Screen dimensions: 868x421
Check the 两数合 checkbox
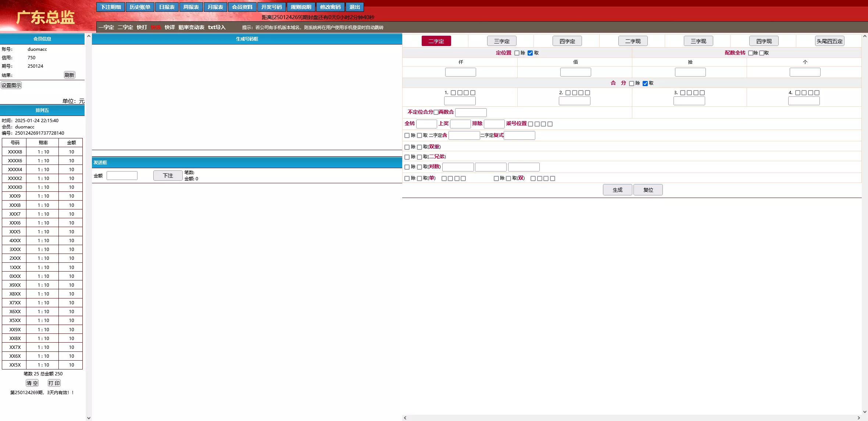point(436,112)
